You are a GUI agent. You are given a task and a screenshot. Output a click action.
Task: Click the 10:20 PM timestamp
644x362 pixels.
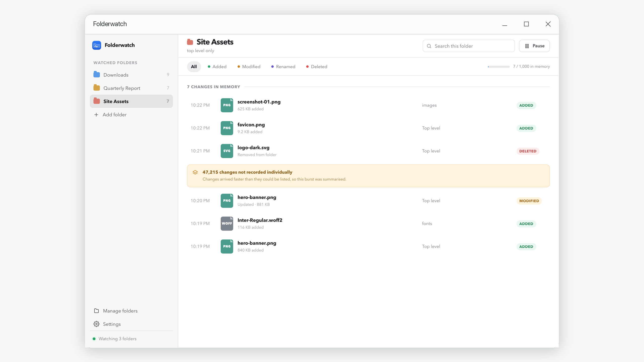pos(200,201)
